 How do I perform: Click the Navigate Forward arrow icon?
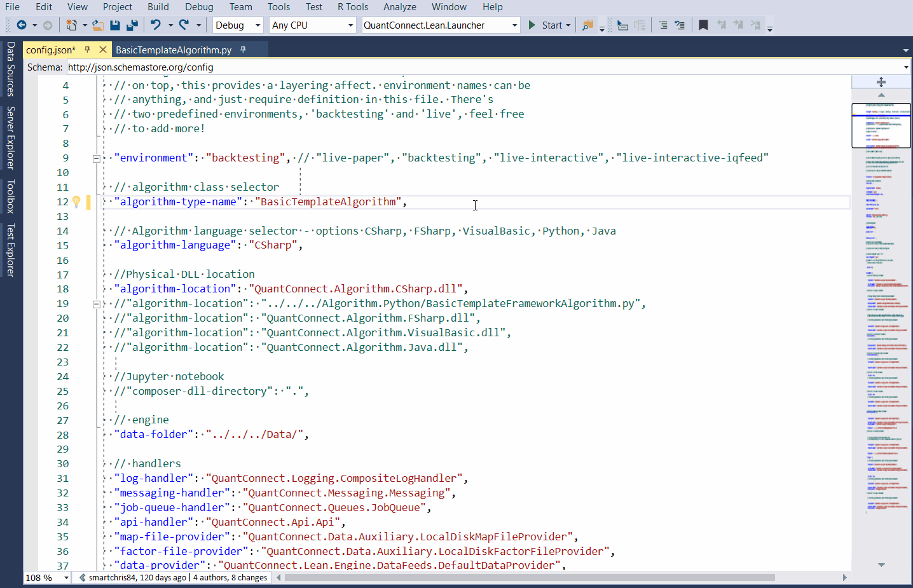coord(48,25)
